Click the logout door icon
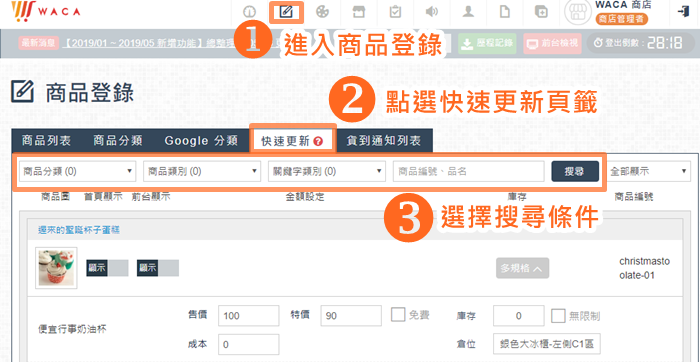The height and width of the screenshot is (362, 700). pyautogui.click(x=683, y=12)
